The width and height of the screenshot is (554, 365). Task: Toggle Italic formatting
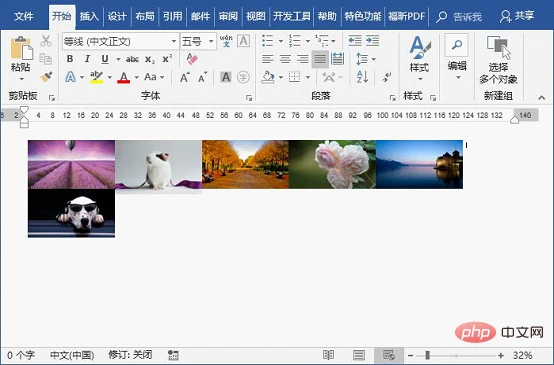pyautogui.click(x=87, y=59)
